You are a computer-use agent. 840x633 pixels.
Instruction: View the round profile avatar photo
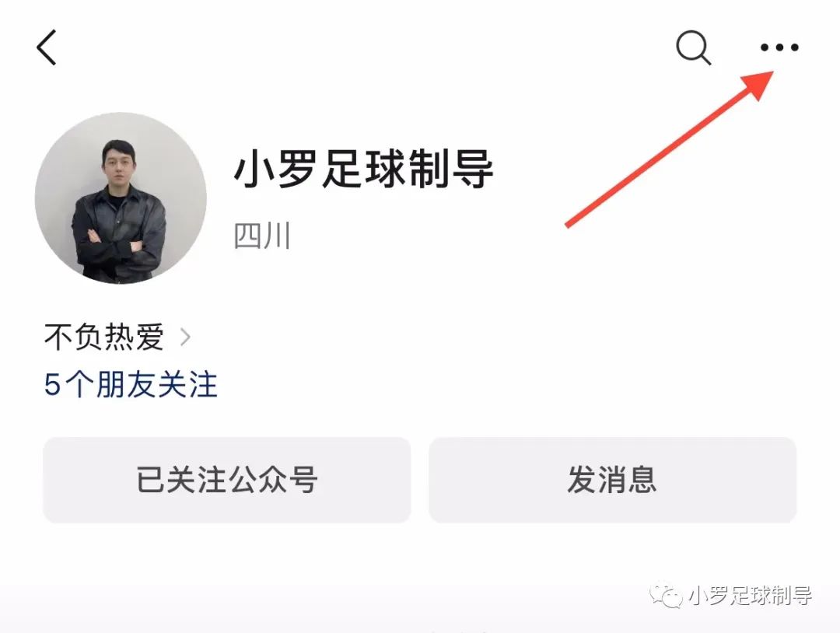[121, 198]
